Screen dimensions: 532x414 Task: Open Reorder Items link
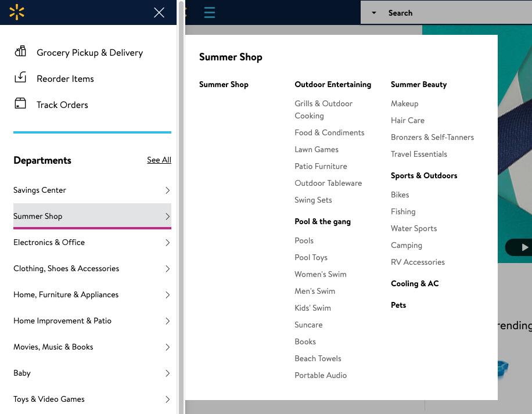pyautogui.click(x=65, y=78)
